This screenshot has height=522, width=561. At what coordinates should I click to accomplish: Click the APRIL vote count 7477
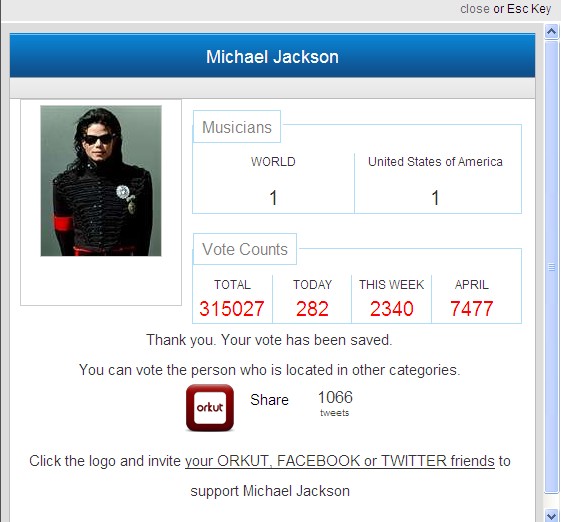(472, 308)
